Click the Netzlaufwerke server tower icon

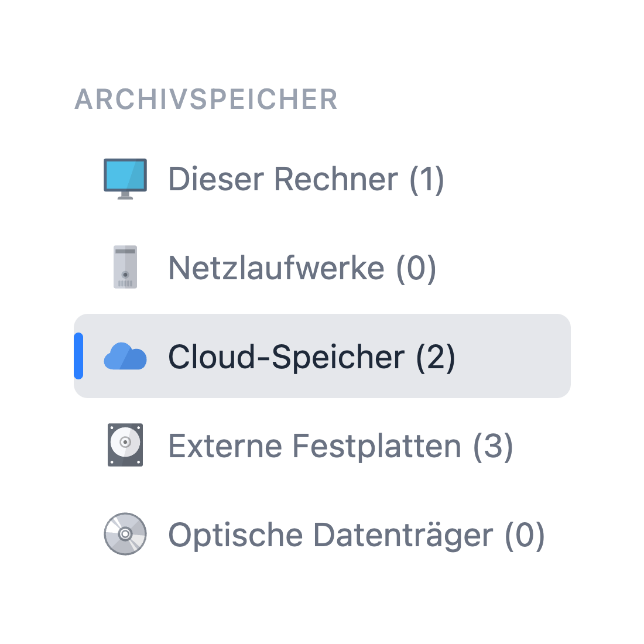click(x=125, y=268)
